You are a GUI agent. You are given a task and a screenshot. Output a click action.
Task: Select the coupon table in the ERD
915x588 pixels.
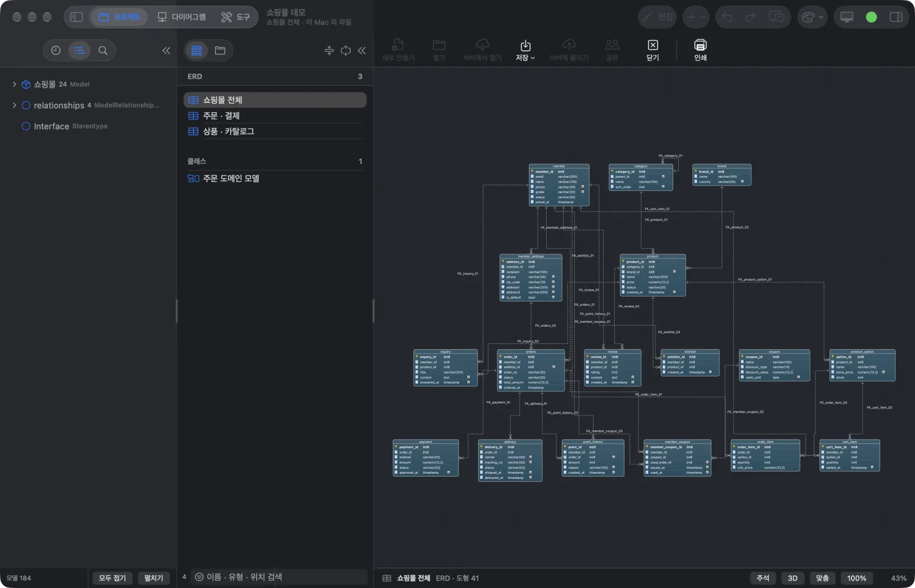774,365
